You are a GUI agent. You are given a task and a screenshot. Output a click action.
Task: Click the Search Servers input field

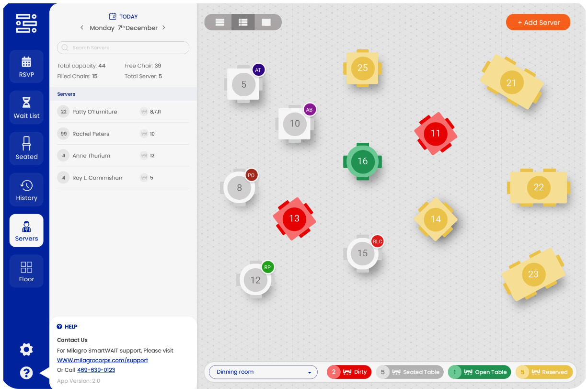(123, 47)
